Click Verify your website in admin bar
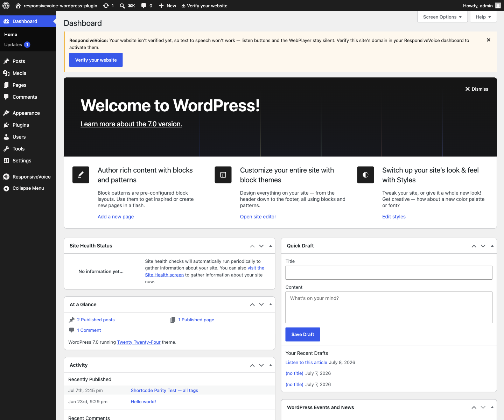The height and width of the screenshot is (420, 504). coord(204,6)
